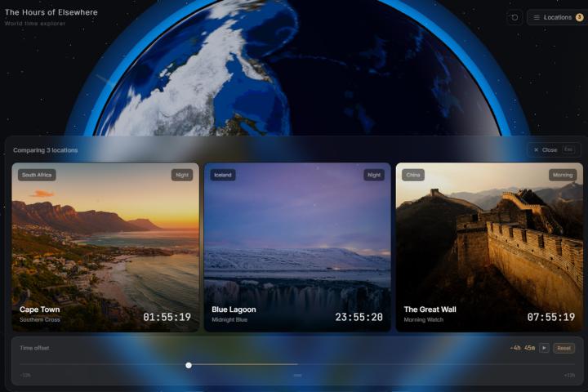This screenshot has width=588, height=392.
Task: Open The Great Wall location card
Action: point(489,247)
